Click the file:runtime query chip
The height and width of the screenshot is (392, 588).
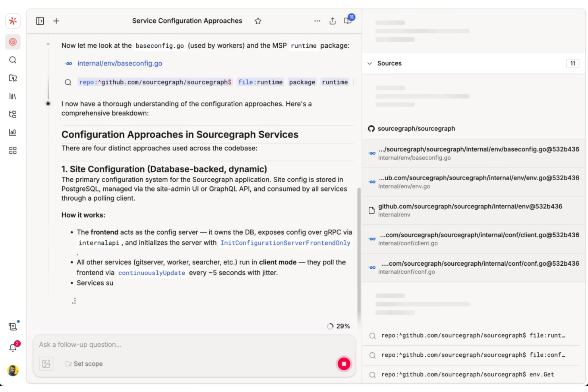pos(260,82)
